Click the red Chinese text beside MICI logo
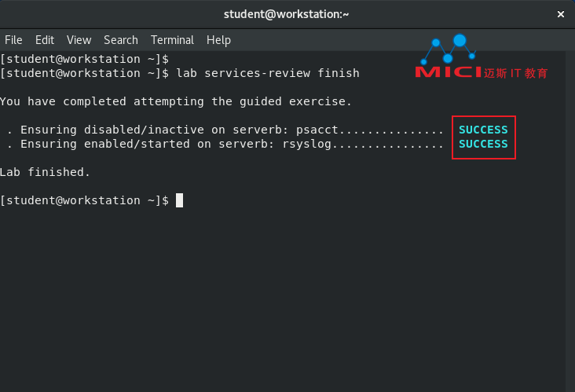This screenshot has height=392, width=575. pyautogui.click(x=515, y=73)
